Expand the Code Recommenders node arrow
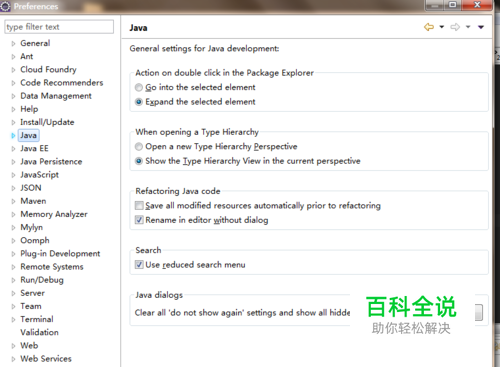This screenshot has width=500, height=367. click(x=13, y=83)
